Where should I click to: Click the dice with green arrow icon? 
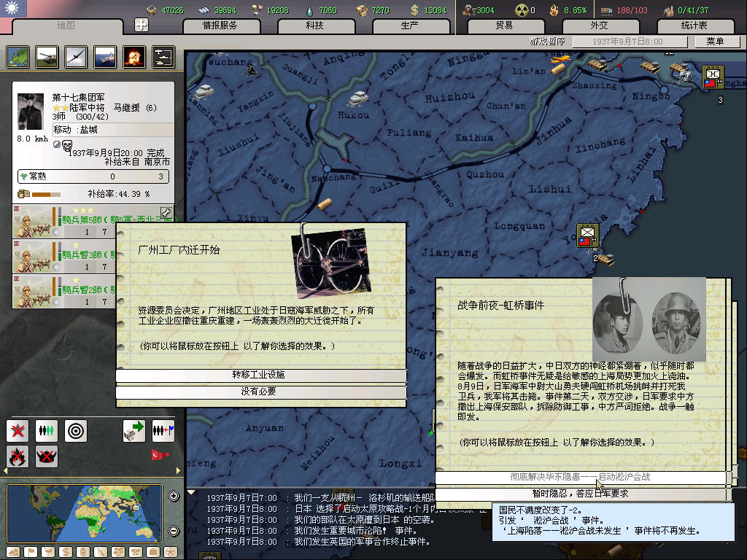pyautogui.click(x=134, y=431)
